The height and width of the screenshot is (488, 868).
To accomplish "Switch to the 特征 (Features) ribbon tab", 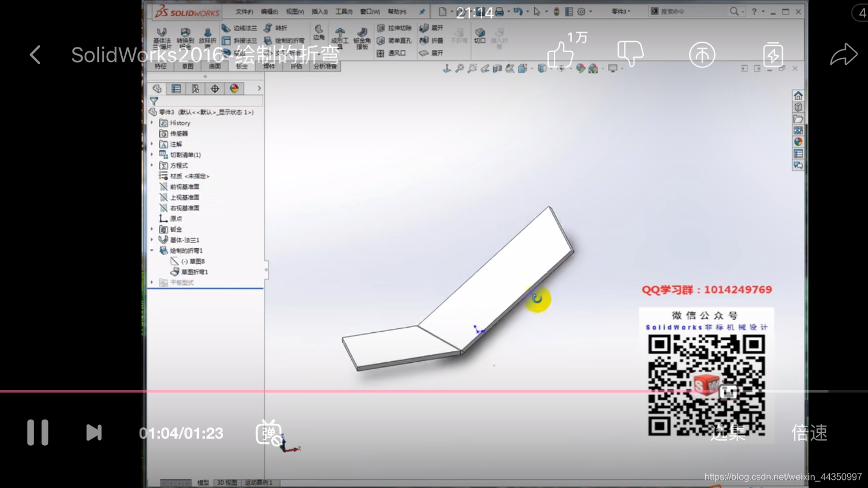I will (x=161, y=67).
